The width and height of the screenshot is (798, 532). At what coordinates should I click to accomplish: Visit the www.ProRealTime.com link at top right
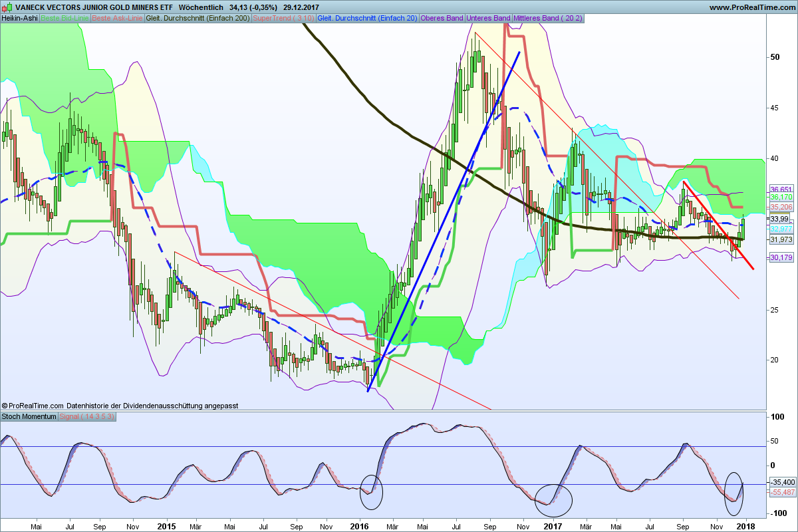(x=752, y=7)
